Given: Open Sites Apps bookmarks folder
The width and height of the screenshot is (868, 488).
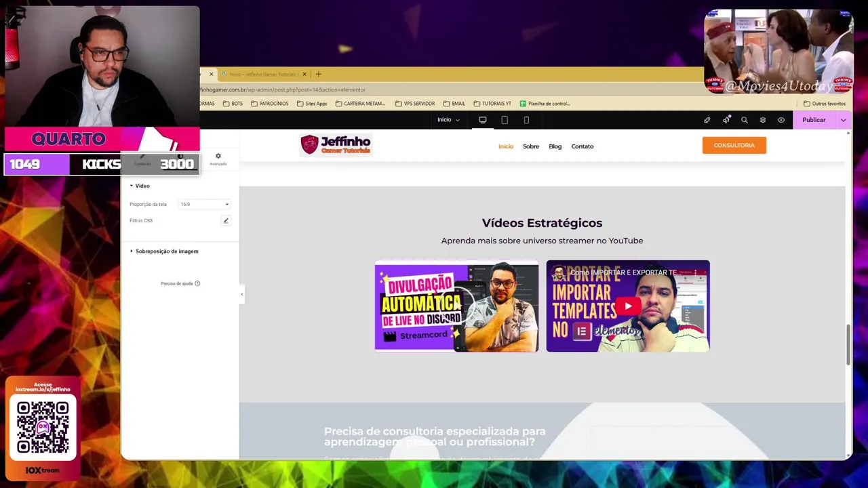Looking at the screenshot, I should tap(312, 104).
